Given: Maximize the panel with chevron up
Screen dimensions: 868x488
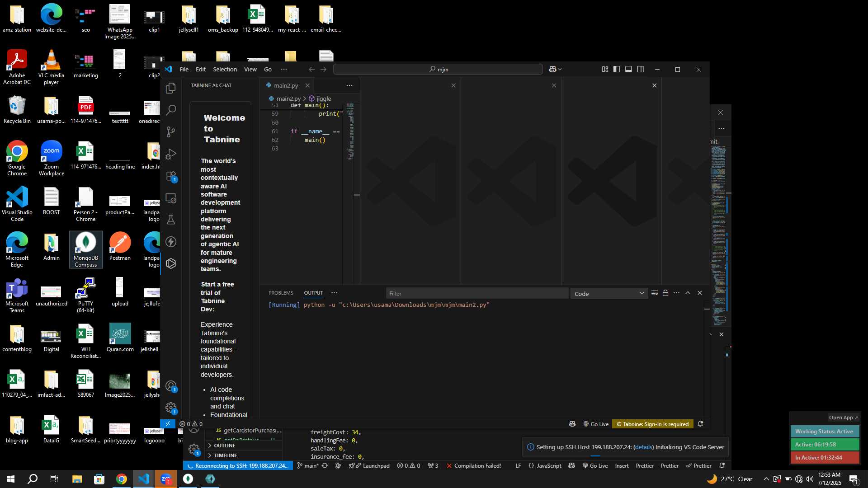Looking at the screenshot, I should 688,293.
